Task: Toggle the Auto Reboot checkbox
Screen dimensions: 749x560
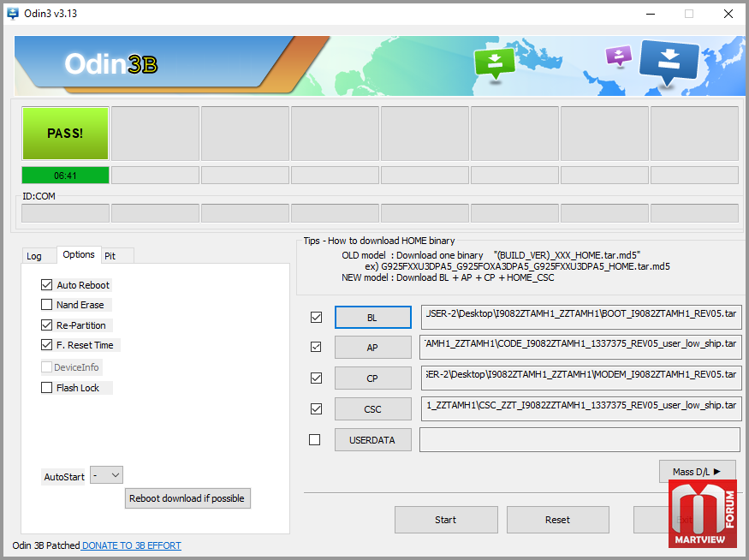Action: click(47, 285)
